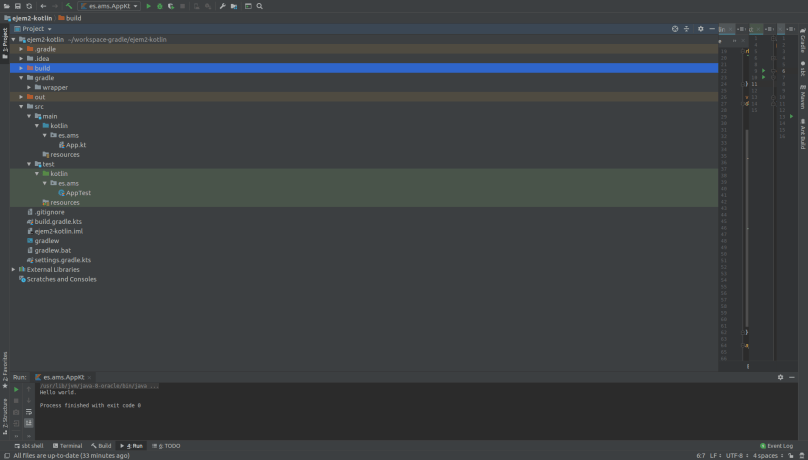Click the Debug bug icon in toolbar

click(160, 6)
